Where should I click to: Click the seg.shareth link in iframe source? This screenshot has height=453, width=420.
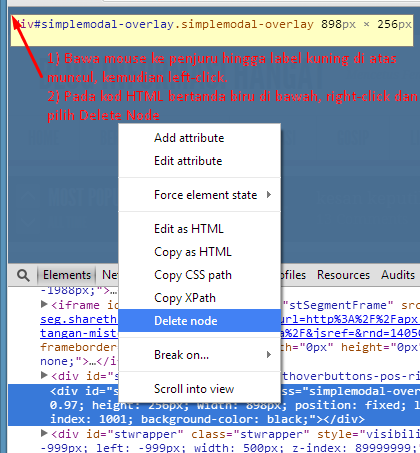[x=79, y=319]
